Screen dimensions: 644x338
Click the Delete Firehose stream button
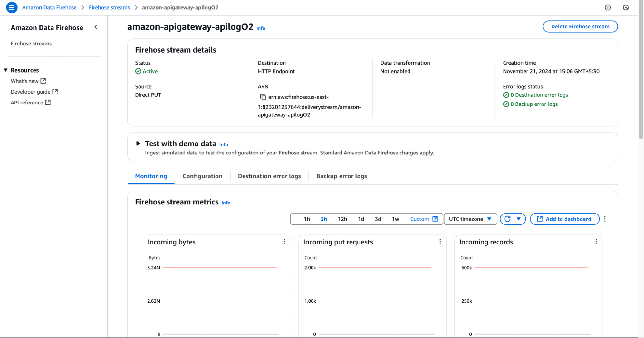580,26
